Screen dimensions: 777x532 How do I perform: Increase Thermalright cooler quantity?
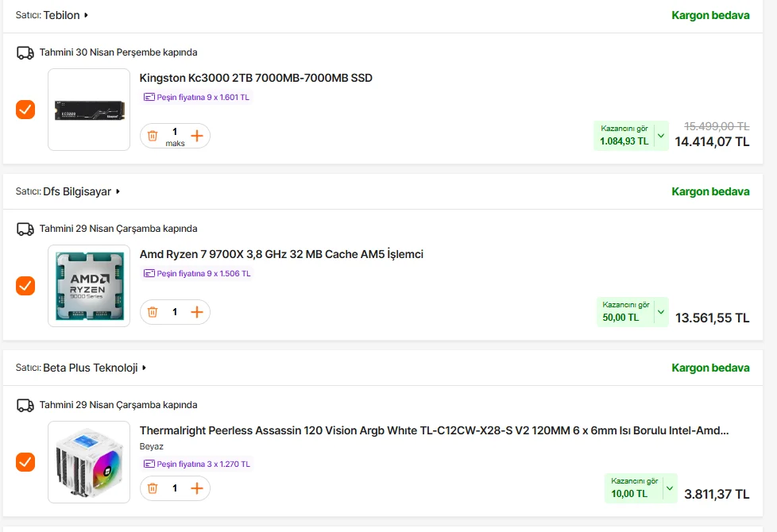click(x=197, y=488)
